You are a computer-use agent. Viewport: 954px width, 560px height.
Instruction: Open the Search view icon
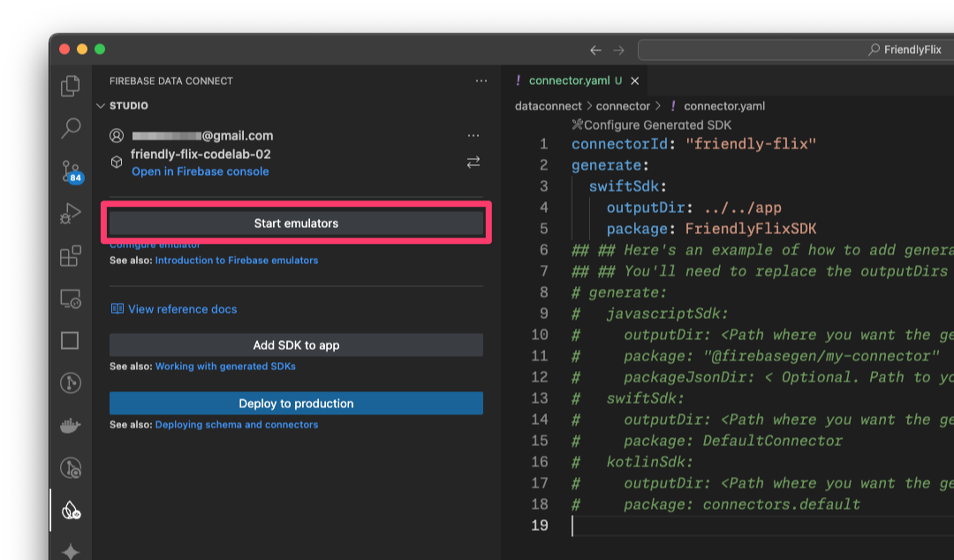tap(70, 128)
